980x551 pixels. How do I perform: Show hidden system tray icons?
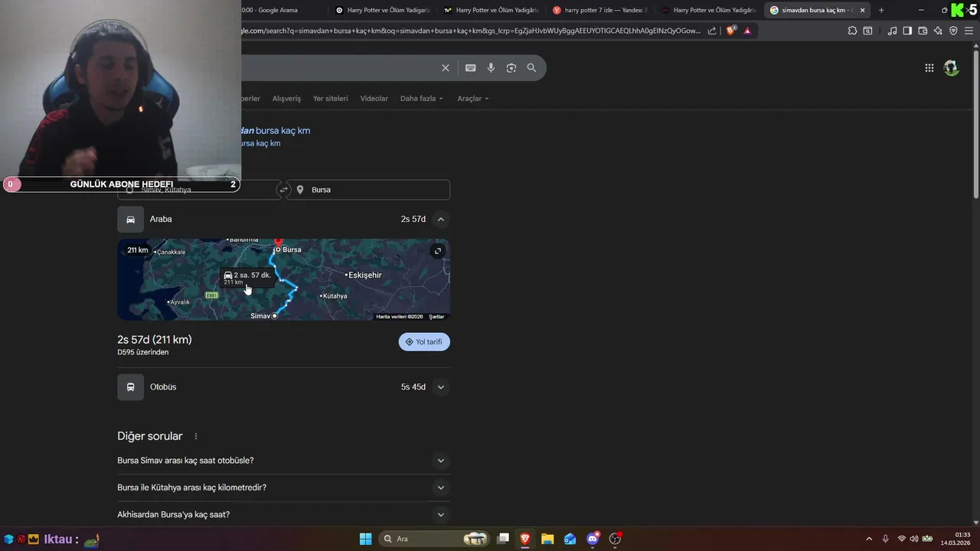click(x=868, y=539)
